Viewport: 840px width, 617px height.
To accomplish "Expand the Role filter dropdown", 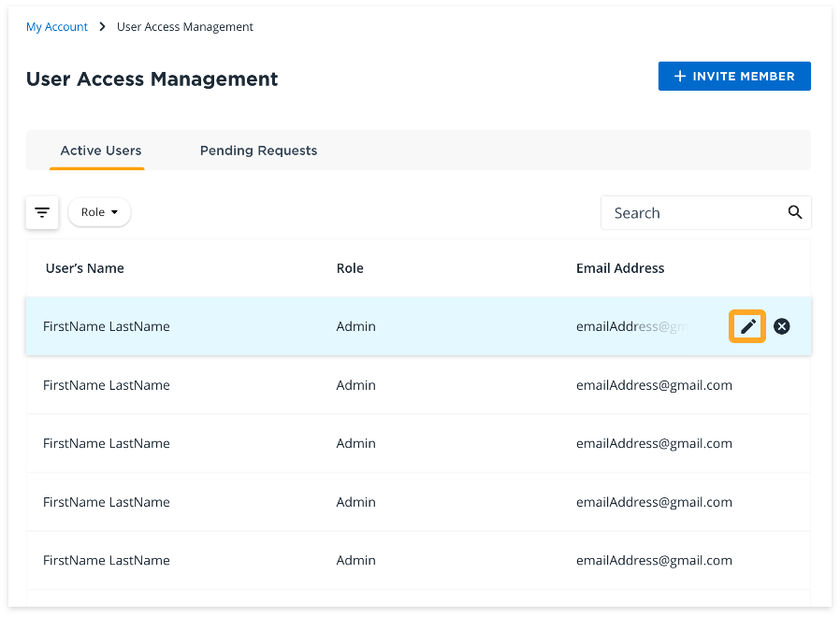I will pyautogui.click(x=99, y=212).
